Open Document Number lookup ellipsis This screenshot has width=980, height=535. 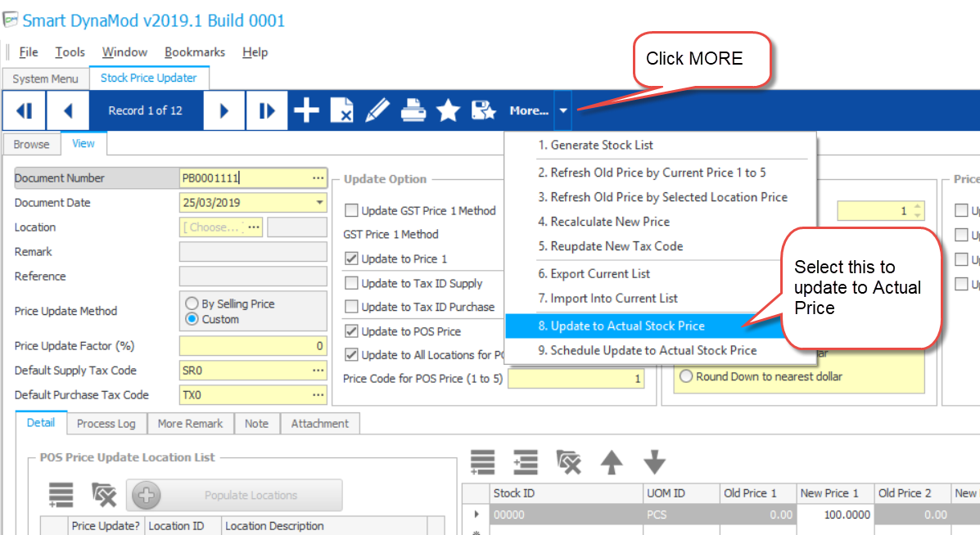coord(318,178)
